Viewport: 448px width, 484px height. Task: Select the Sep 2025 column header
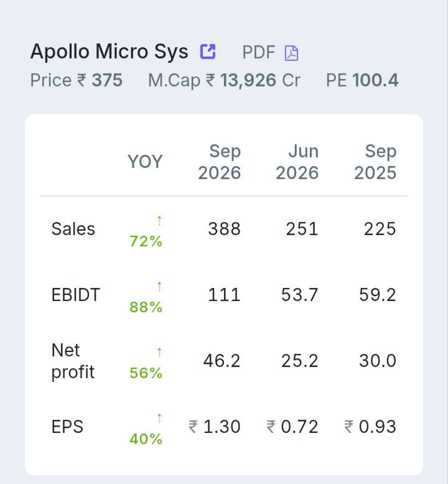coord(375,162)
